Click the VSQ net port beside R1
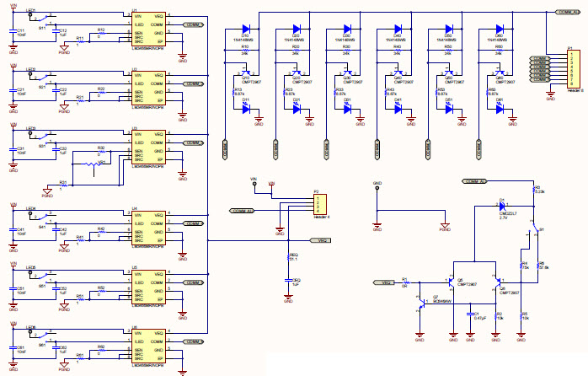 pos(383,282)
